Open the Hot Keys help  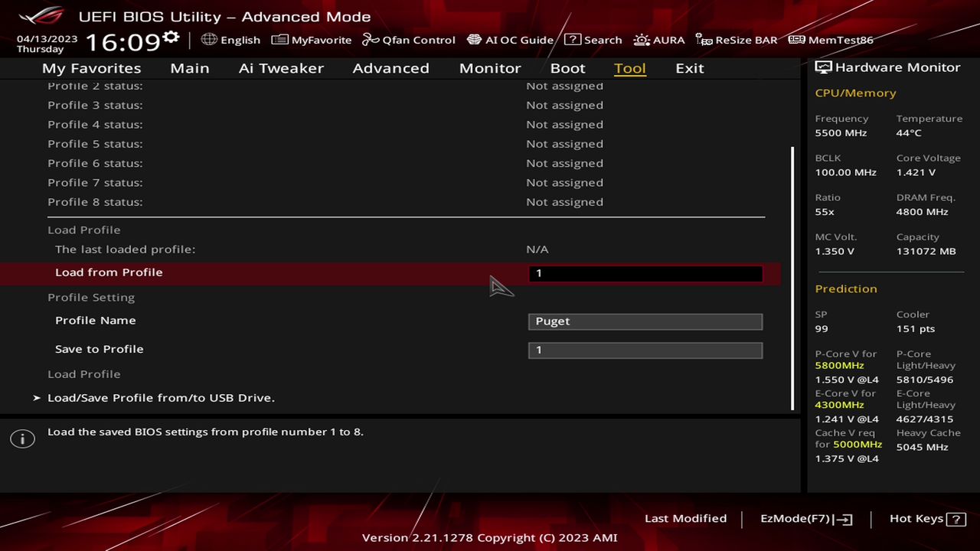[927, 519]
